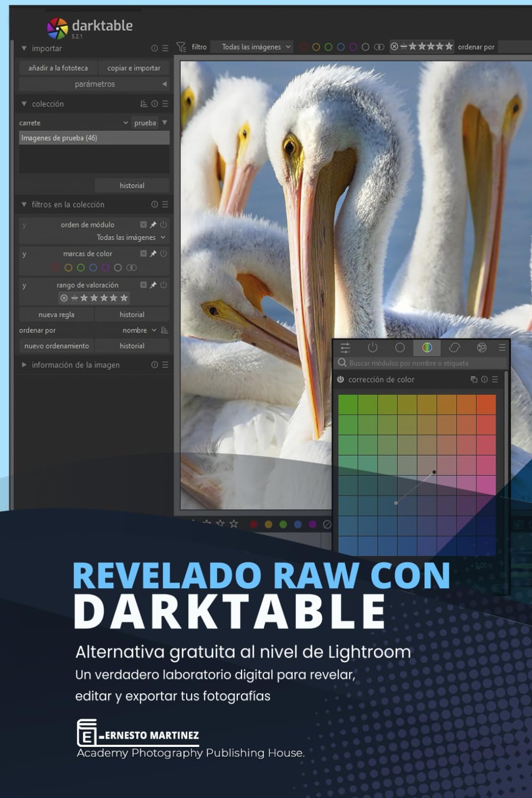Clear color labels icon in bottom bar
Image resolution: width=532 pixels, height=798 pixels.
point(327,524)
